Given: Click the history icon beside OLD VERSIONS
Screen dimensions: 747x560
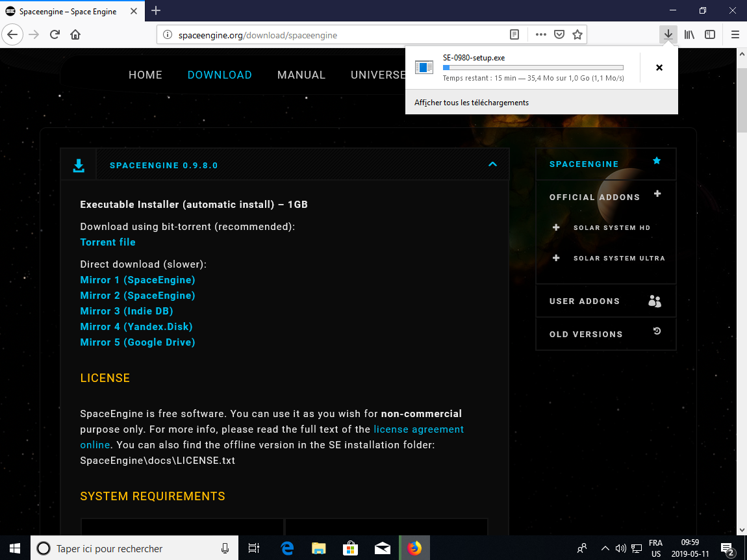Looking at the screenshot, I should point(657,331).
